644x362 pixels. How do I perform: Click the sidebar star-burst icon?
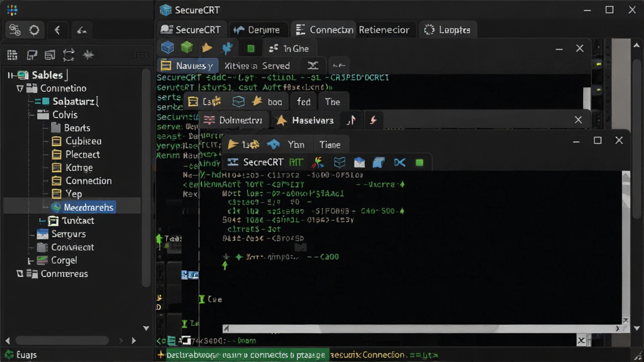pos(88,55)
